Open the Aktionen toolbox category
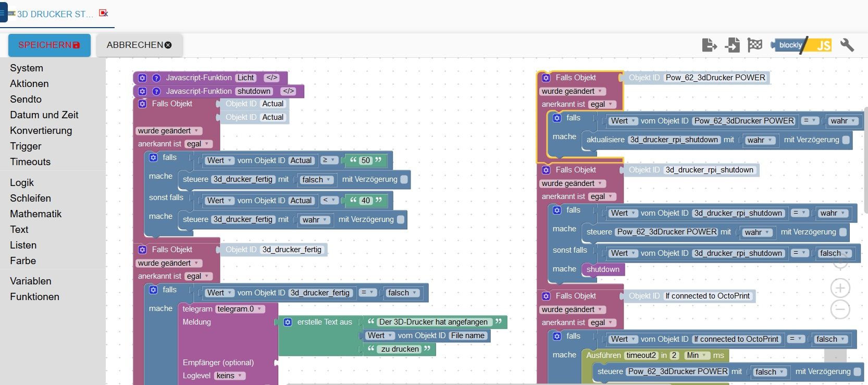868x385 pixels. click(x=29, y=83)
